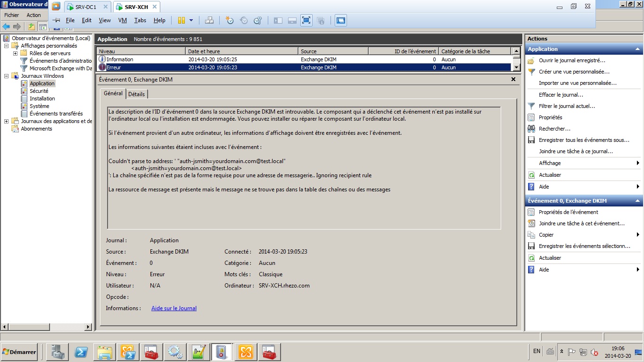The image size is (644, 362).
Task: Sort by the Niveau column header
Action: (141, 51)
